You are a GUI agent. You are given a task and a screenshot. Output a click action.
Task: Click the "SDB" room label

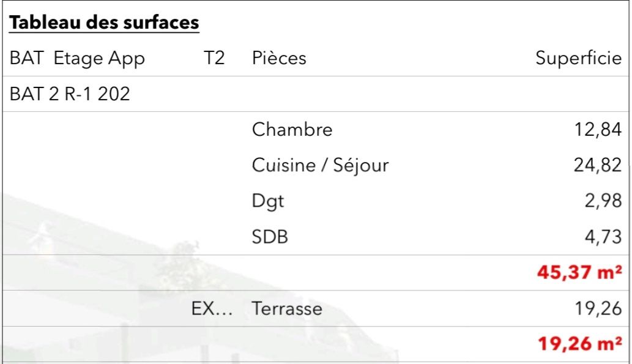[270, 237]
